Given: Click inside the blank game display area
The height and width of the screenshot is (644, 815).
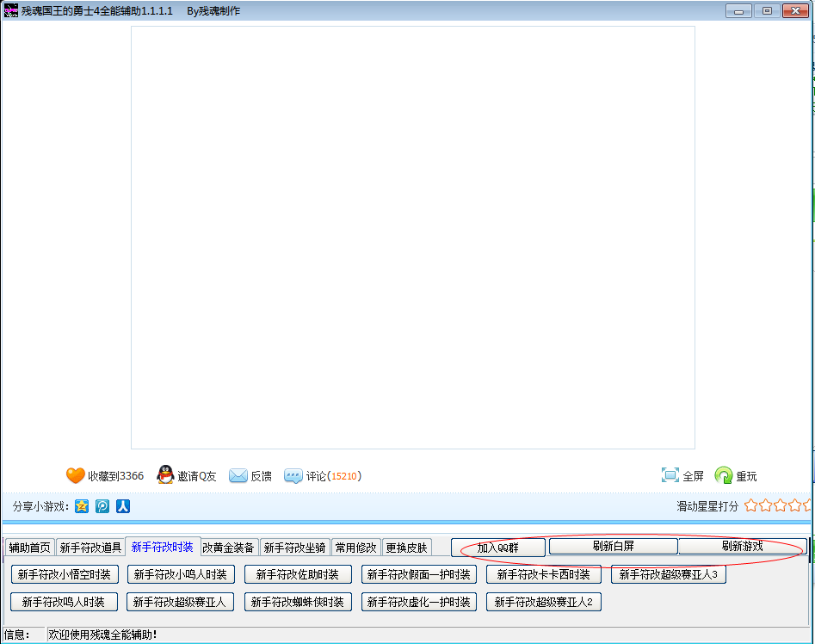Looking at the screenshot, I should [413, 238].
